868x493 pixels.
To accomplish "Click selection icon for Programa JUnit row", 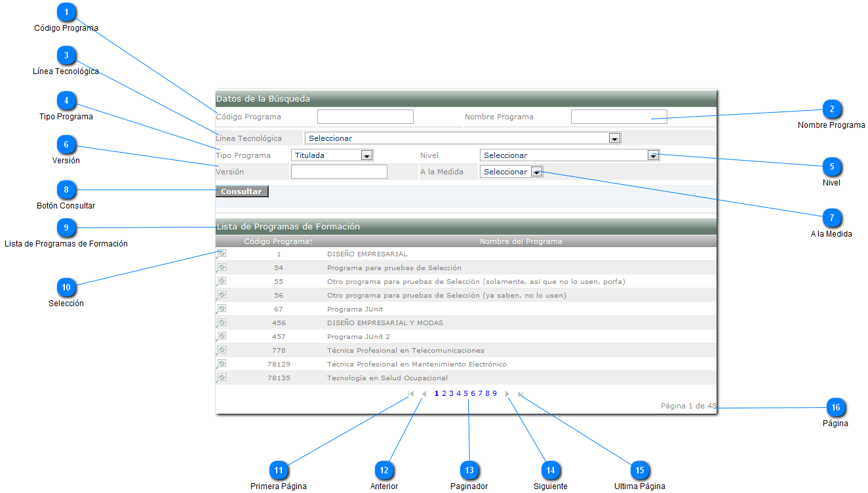I will [222, 308].
